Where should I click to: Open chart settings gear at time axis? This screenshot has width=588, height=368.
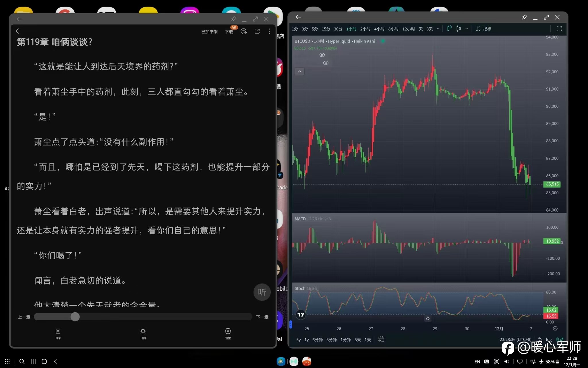coord(555,328)
